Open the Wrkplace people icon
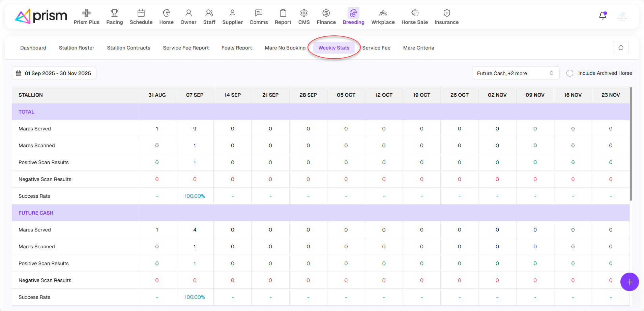Viewport: 644px width, 311px height. tap(383, 13)
